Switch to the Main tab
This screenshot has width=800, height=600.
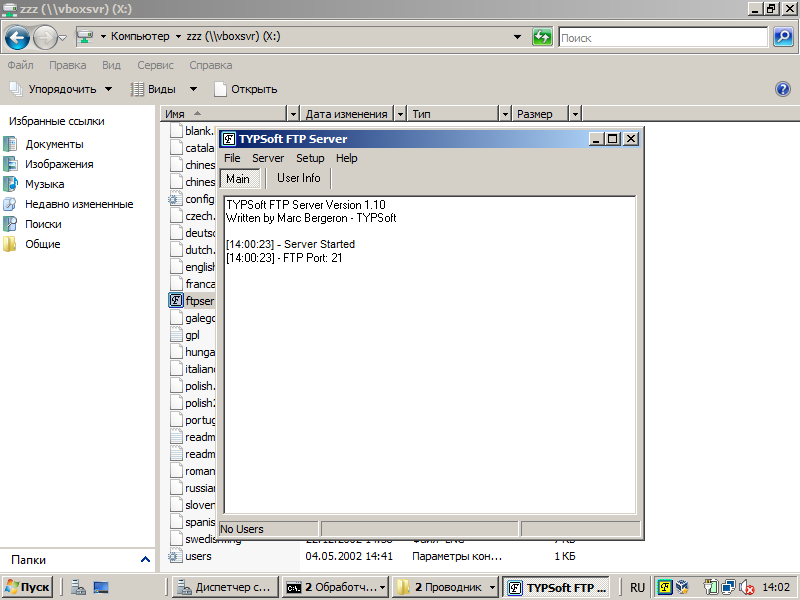pos(240,179)
